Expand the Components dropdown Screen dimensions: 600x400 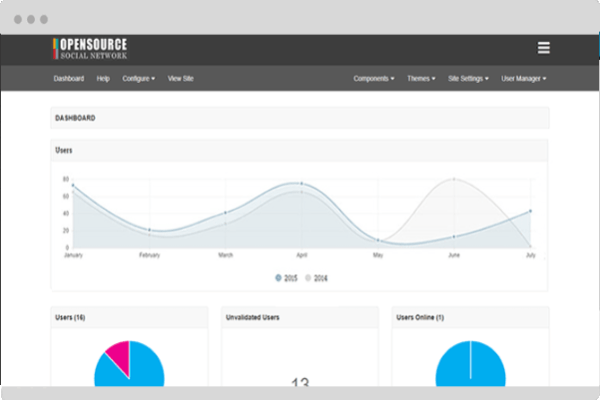pos(374,78)
